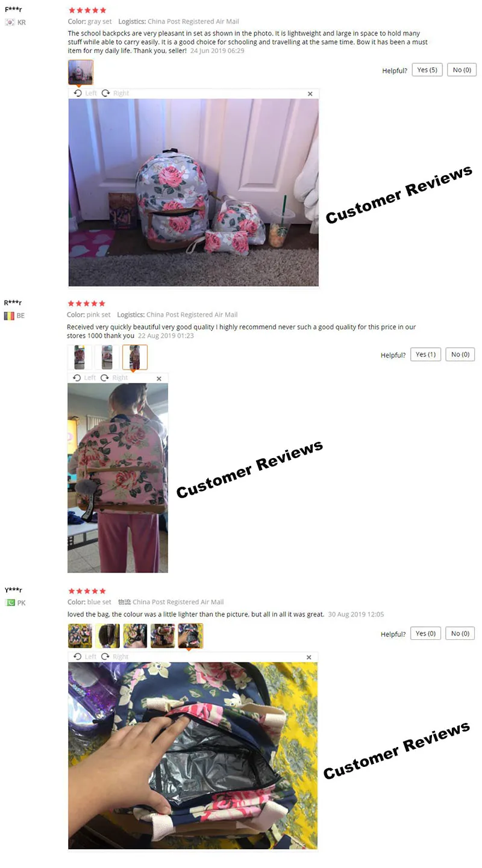Screen dimensions: 482x868
Task: Close the pink set photo viewer
Action: pos(159,379)
